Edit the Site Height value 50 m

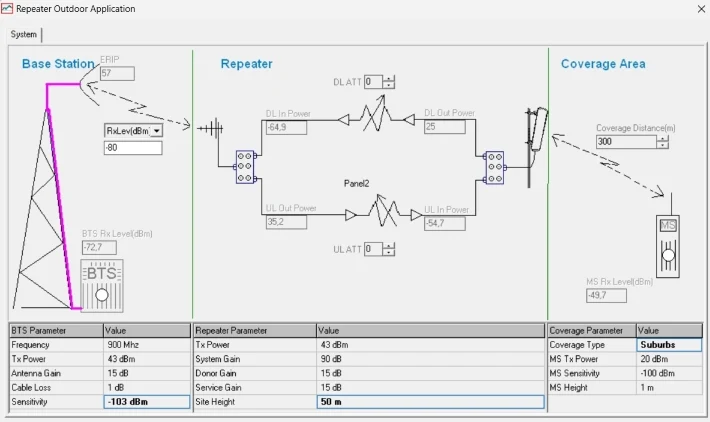click(x=430, y=402)
